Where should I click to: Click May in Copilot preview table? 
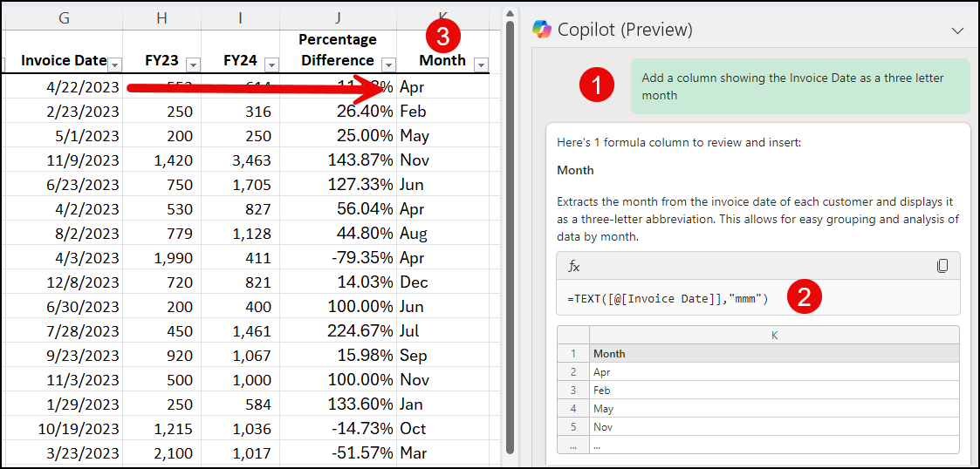(774, 409)
